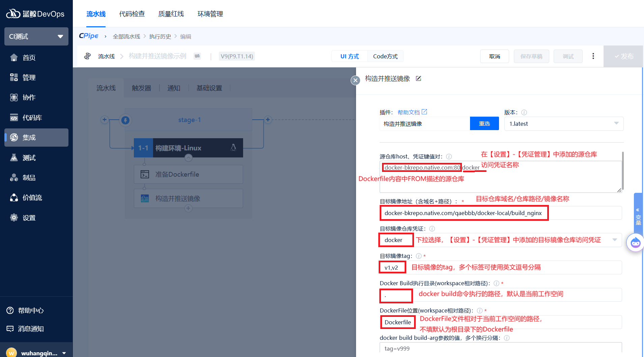Open the 目标镜像仓库凭证 credential dropdown

(614, 240)
